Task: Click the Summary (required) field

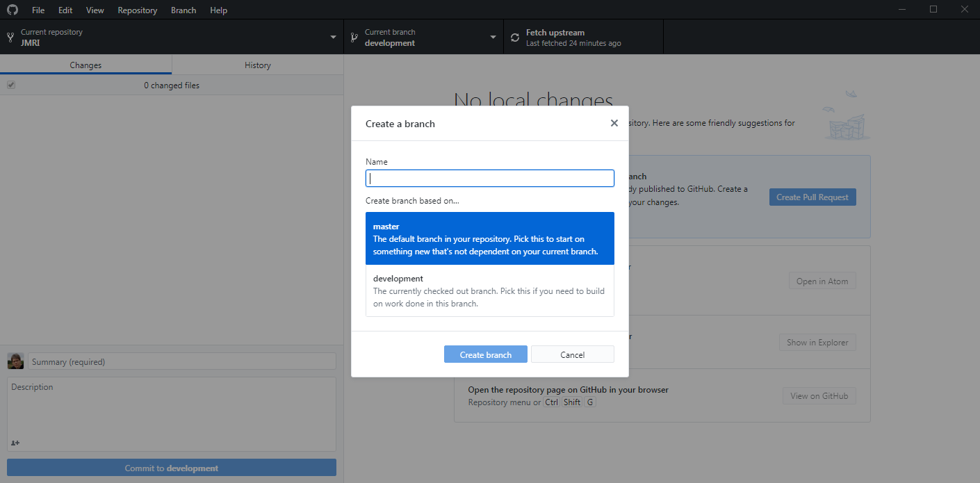Action: click(181, 361)
